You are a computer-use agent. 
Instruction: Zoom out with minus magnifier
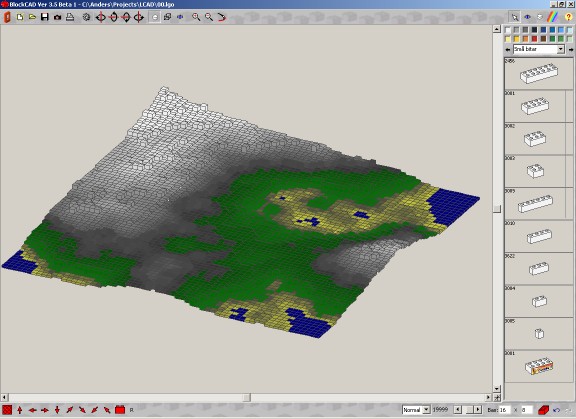(209, 17)
